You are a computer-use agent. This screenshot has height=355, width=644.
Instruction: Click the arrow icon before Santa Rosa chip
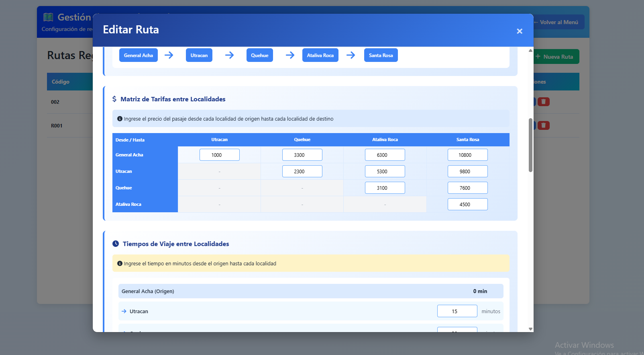(x=351, y=55)
